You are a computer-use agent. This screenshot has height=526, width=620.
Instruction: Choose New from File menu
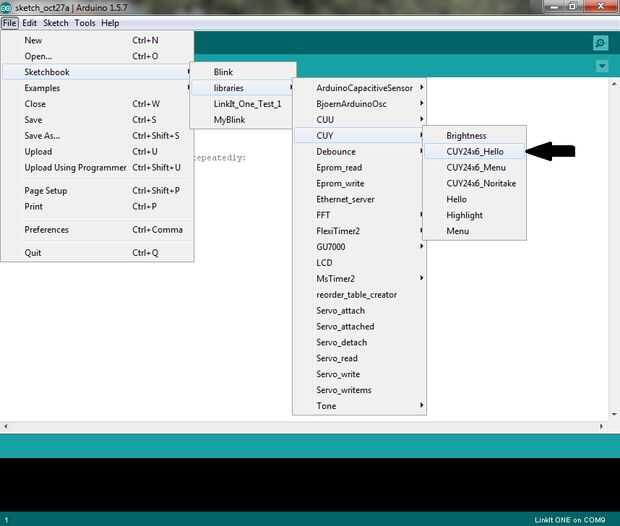pos(97,40)
